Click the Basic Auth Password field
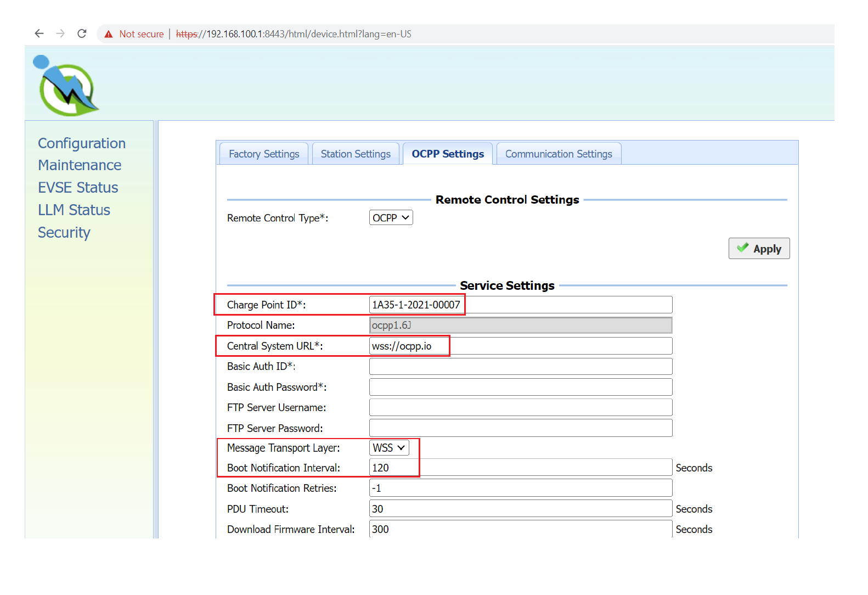This screenshot has width=868, height=595. pos(520,387)
